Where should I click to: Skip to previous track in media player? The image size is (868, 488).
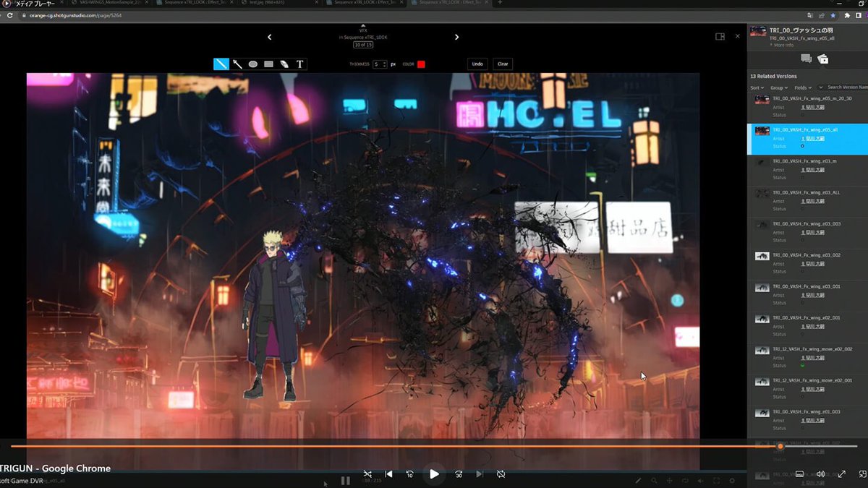point(389,474)
